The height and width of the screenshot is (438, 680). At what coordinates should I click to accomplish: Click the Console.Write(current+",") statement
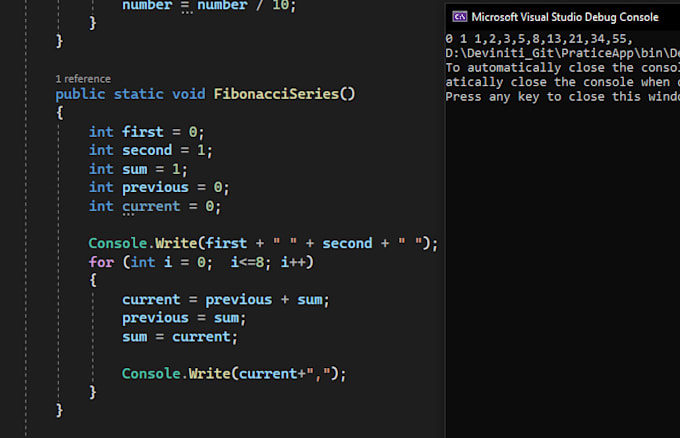coord(234,373)
